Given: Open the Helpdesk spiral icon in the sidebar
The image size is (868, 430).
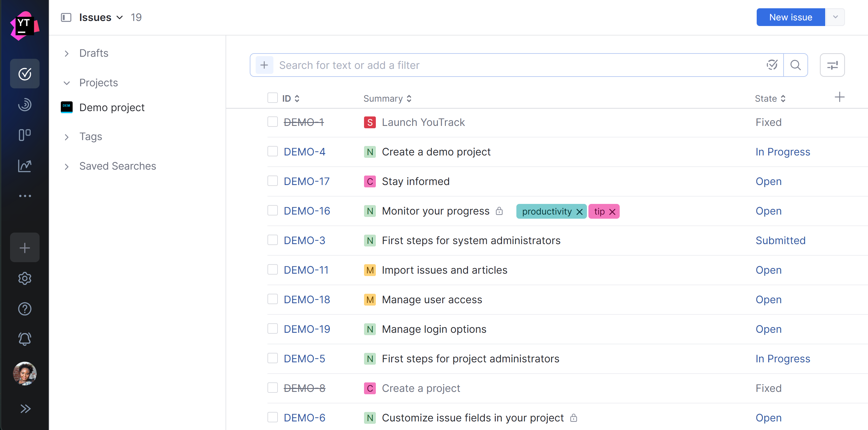Looking at the screenshot, I should [x=25, y=105].
